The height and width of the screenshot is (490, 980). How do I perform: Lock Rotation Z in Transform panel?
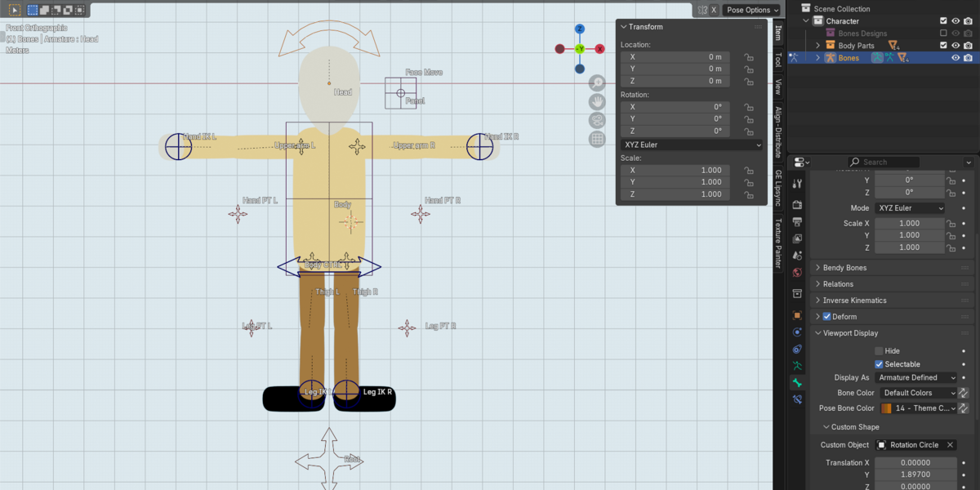click(x=748, y=131)
